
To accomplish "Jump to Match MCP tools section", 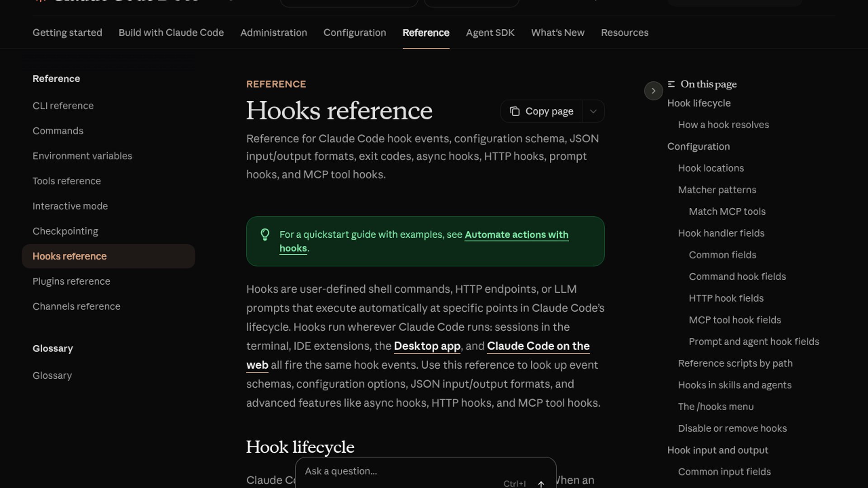I will [x=727, y=211].
